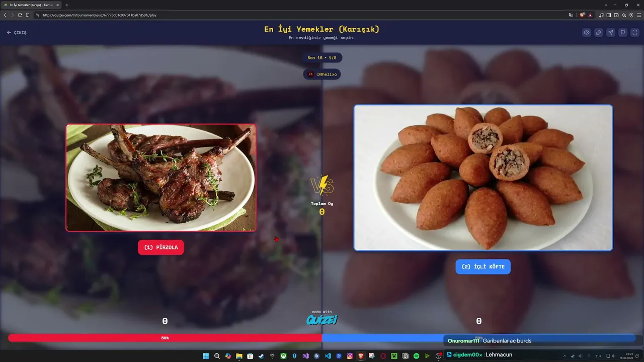This screenshot has width=644, height=362.
Task: Click the red 50% vote bar
Action: [165, 338]
